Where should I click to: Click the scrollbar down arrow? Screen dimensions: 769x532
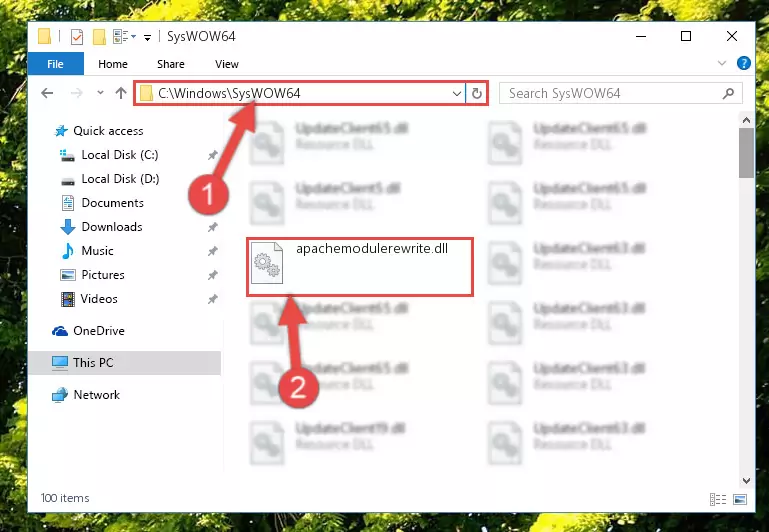click(x=746, y=481)
